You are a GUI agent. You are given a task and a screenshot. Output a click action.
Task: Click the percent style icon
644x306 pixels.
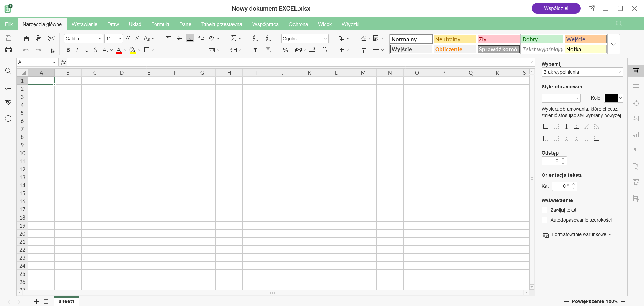(x=285, y=50)
